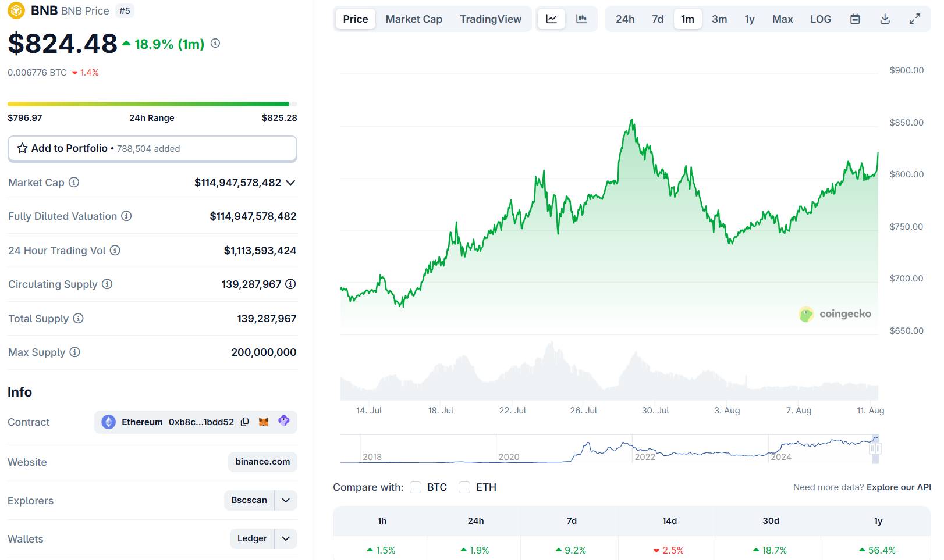Set chart range to 24h
944x560 pixels.
[625, 19]
